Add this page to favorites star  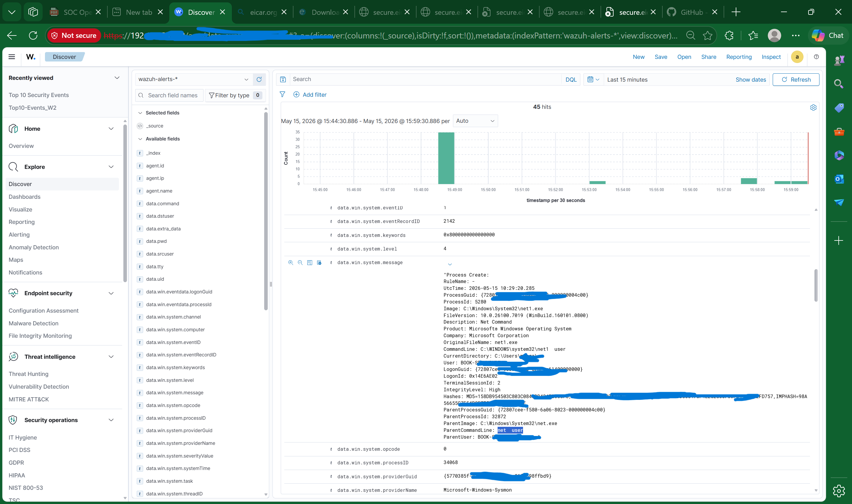pos(708,35)
